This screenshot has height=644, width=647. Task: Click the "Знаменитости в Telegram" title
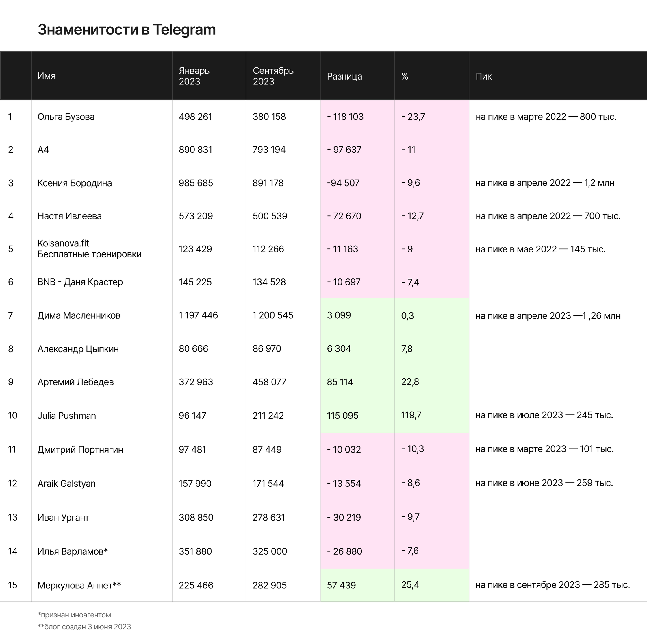127,30
